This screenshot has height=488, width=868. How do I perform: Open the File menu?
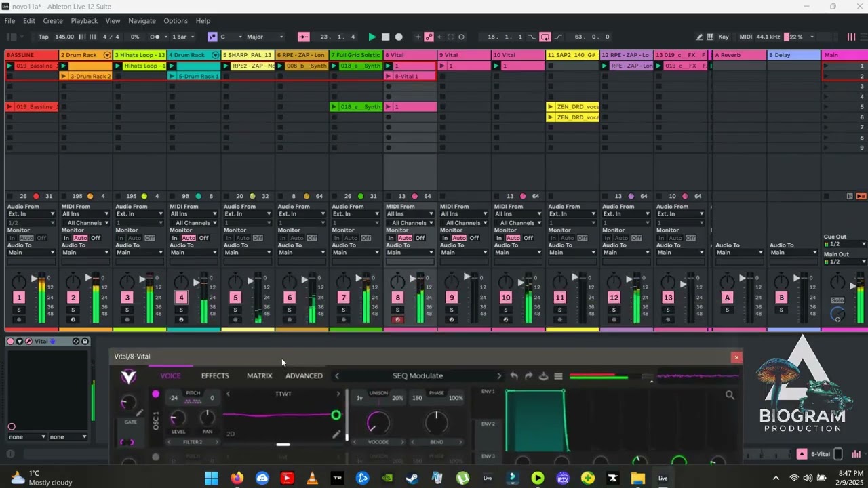coord(9,21)
